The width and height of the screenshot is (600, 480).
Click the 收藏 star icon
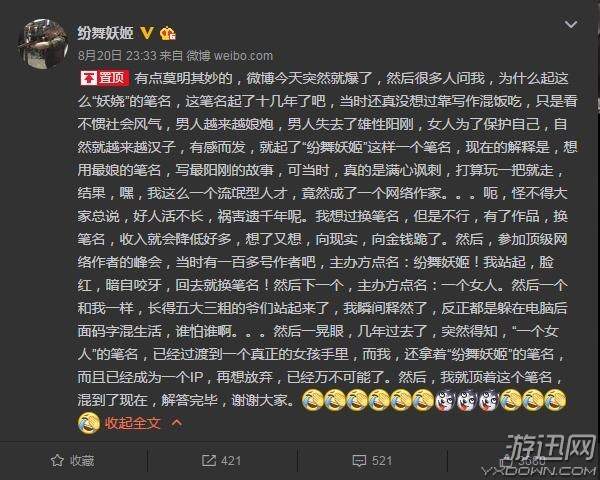(x=57, y=460)
